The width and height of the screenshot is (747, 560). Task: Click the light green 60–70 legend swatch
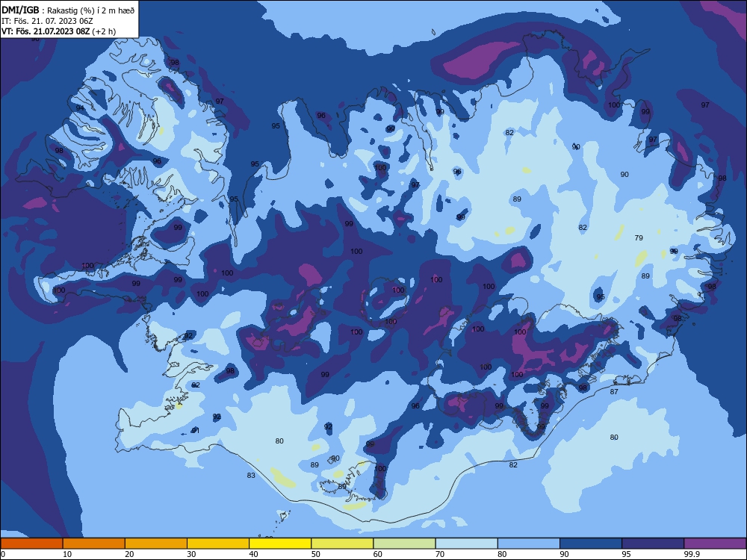click(404, 544)
